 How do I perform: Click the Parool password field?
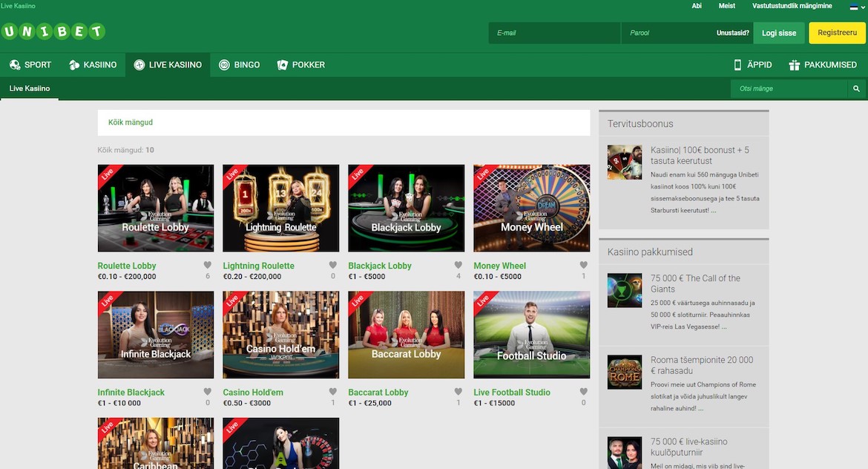[667, 33]
